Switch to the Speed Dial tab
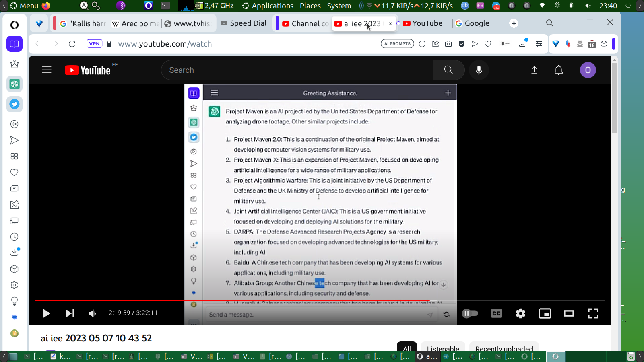Viewport: 644px width, 362px height. point(244,23)
